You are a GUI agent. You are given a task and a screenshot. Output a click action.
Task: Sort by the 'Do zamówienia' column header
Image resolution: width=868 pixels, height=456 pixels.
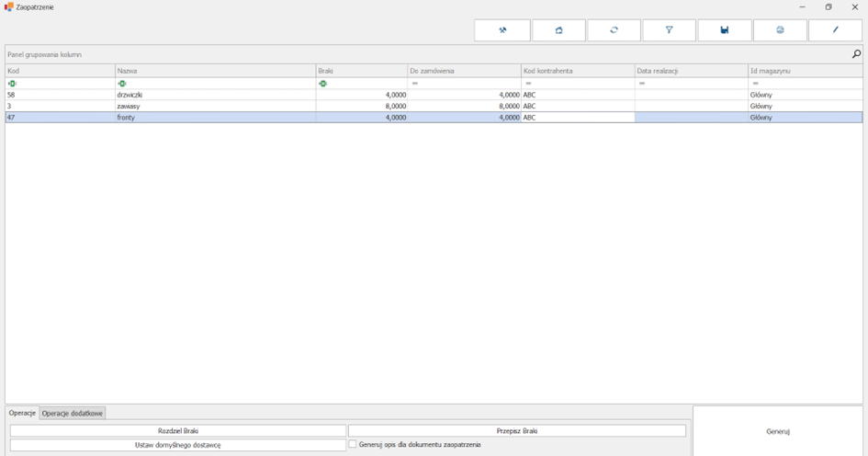pyautogui.click(x=464, y=71)
